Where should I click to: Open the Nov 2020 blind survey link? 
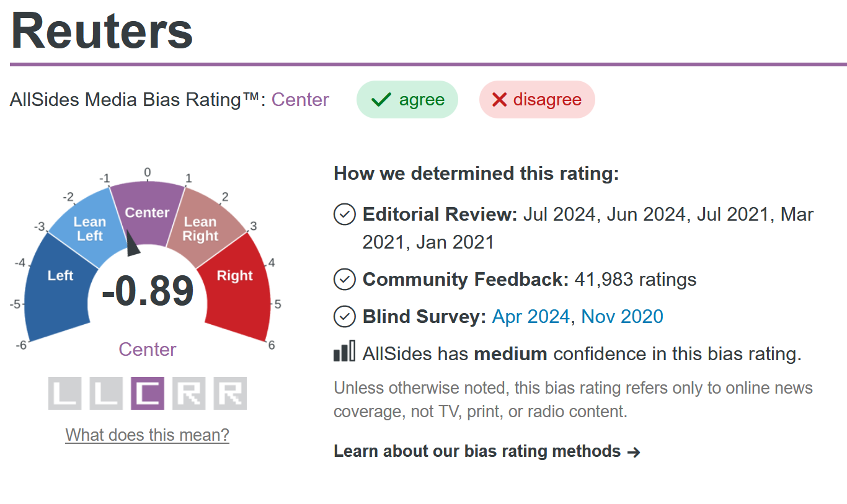(622, 317)
